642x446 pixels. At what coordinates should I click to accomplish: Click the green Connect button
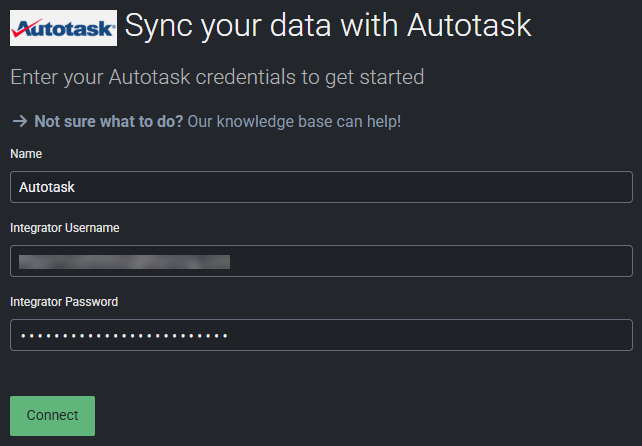(52, 415)
